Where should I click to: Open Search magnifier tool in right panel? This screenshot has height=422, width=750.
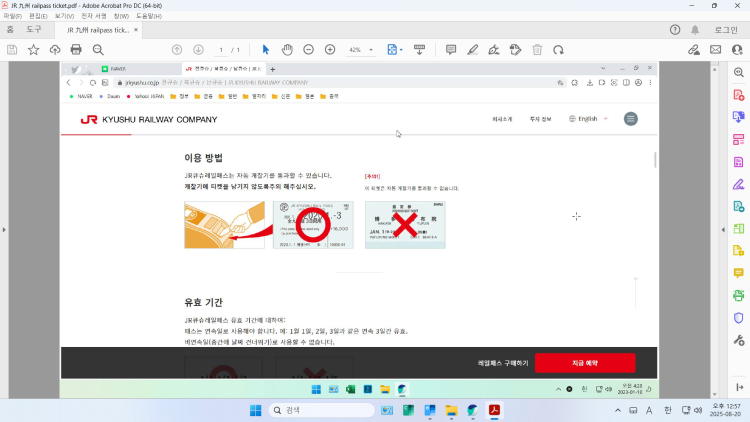click(739, 72)
